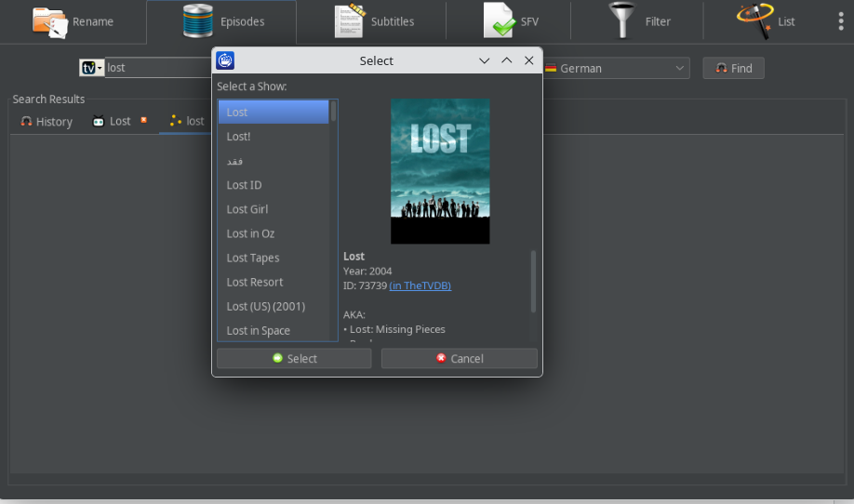
Task: Open the SFV checksum icon
Action: point(500,20)
